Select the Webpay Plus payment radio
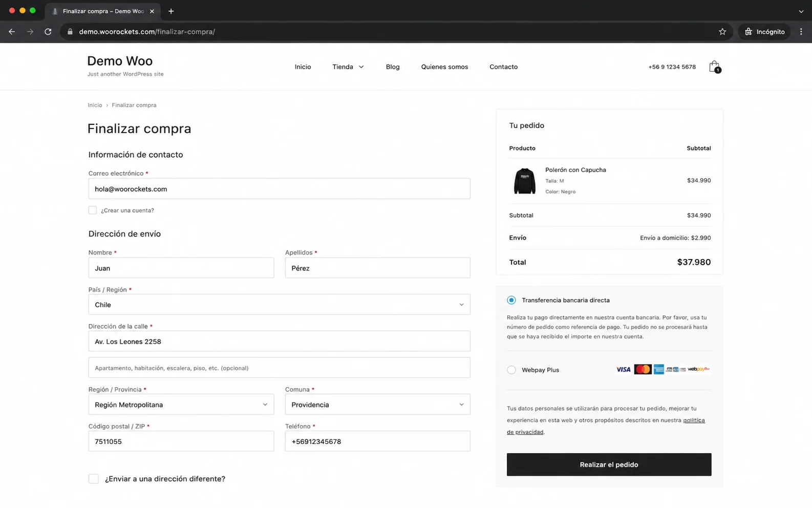Viewport: 812px width, 508px height. (x=511, y=370)
